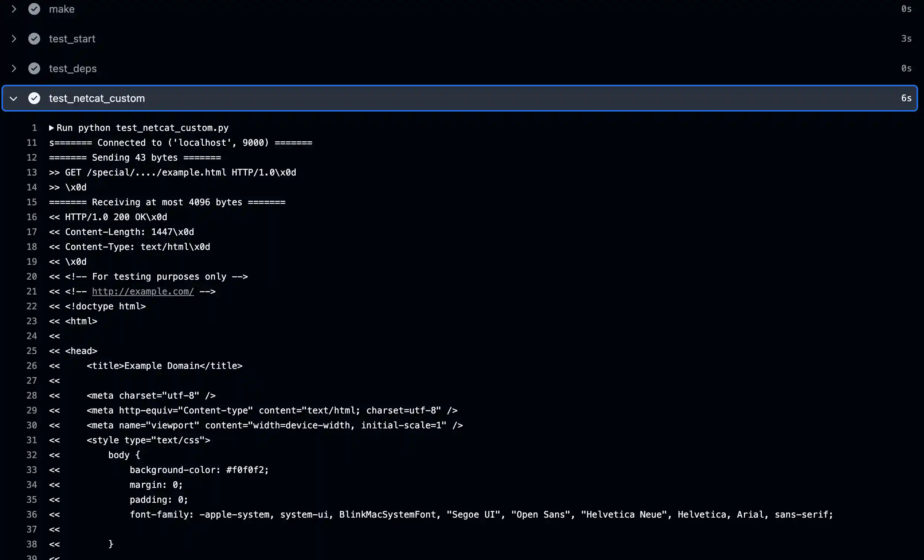Click the make step label
The height and width of the screenshot is (560, 924).
tap(62, 9)
